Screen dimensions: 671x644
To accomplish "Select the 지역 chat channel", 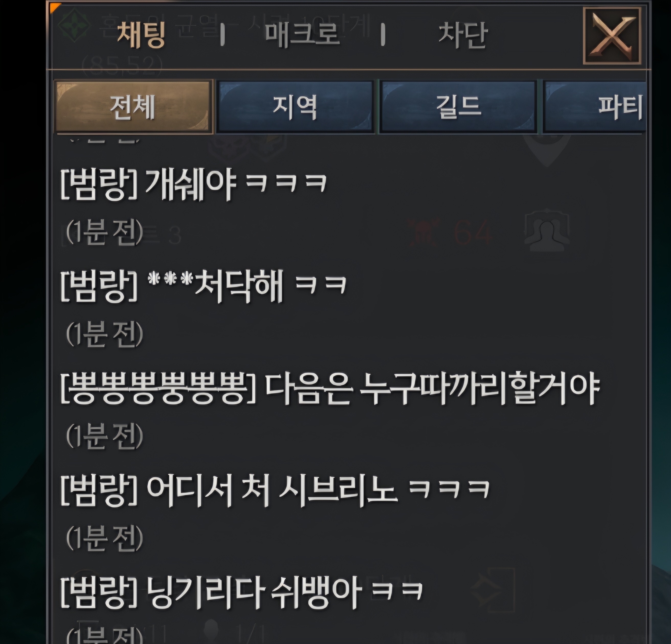I will [x=295, y=106].
